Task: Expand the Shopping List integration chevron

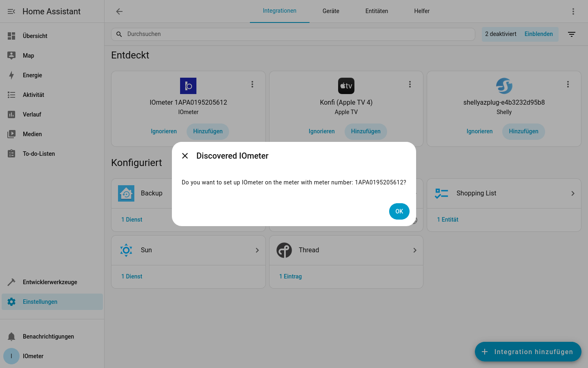Action: point(573,193)
